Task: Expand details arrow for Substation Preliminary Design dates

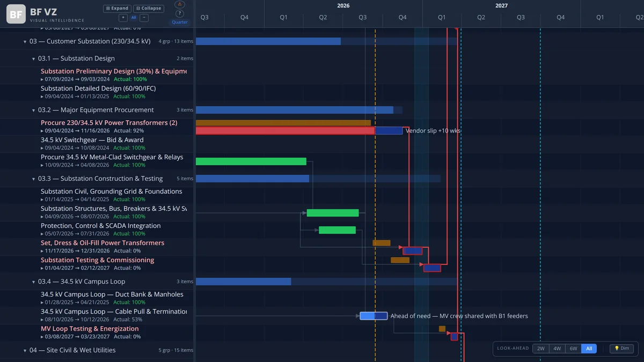Action: point(42,79)
